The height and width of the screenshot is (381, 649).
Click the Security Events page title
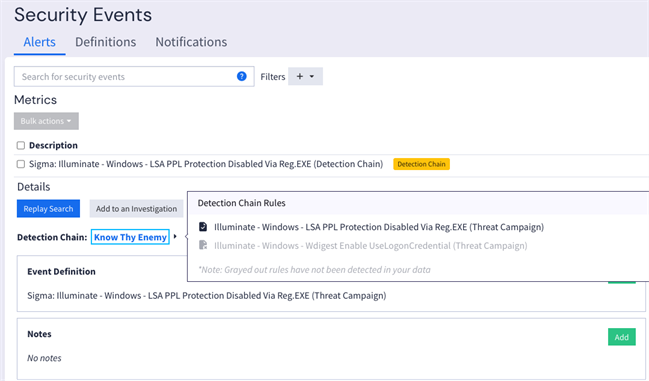point(83,15)
